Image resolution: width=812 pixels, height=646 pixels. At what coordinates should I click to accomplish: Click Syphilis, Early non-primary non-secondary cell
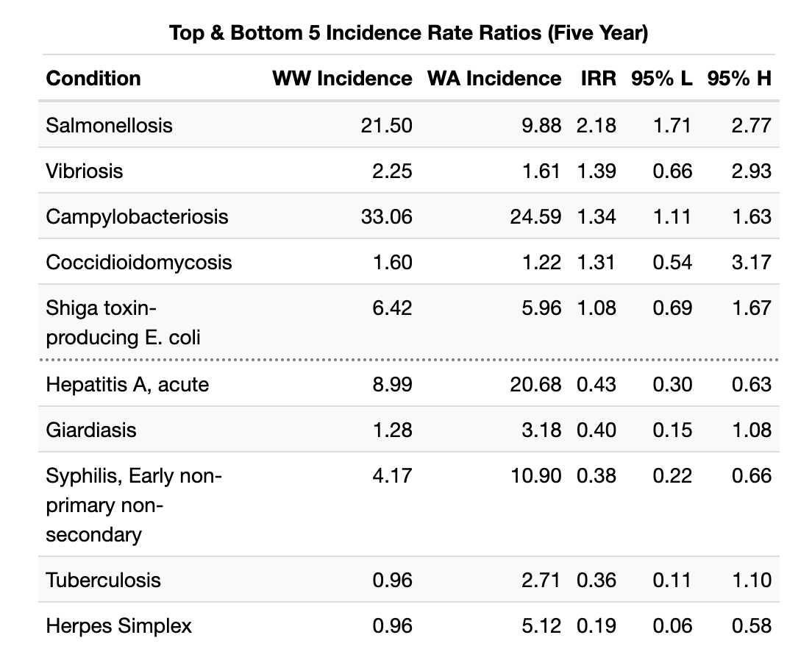click(x=133, y=505)
